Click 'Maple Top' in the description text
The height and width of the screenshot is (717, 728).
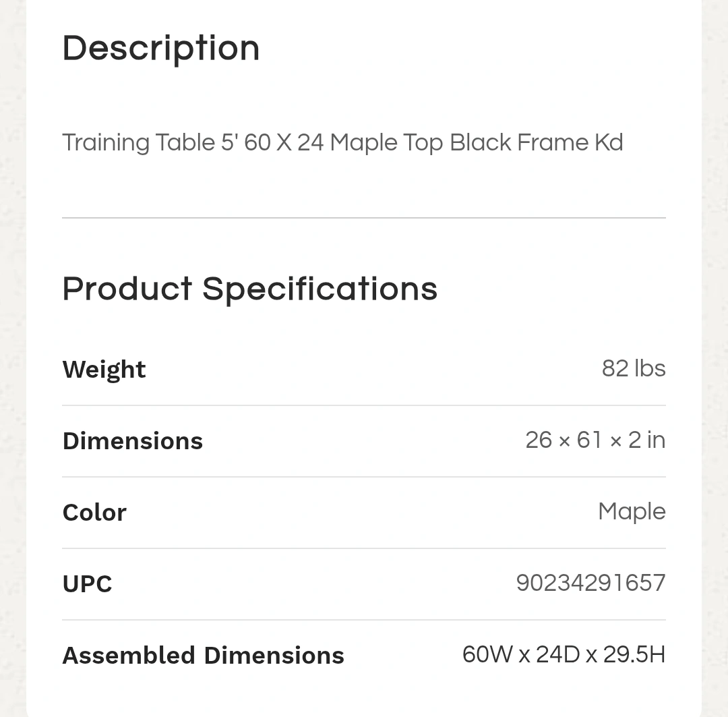click(x=386, y=143)
